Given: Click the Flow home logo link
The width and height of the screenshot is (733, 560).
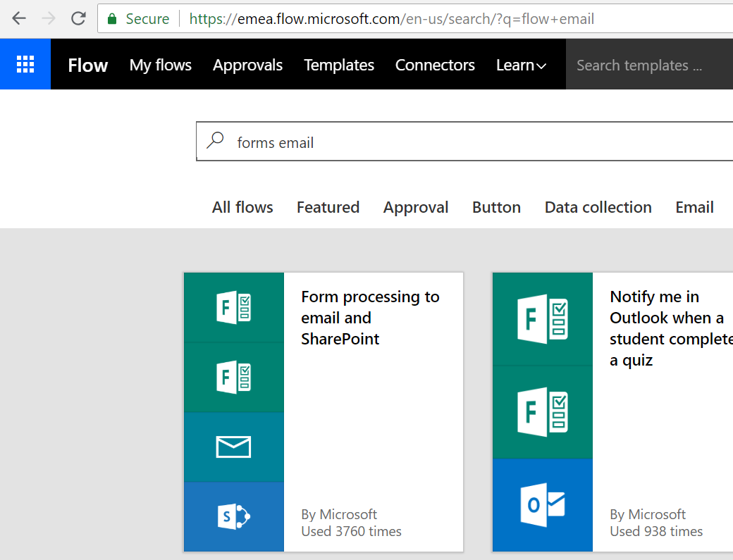Looking at the screenshot, I should click(88, 65).
